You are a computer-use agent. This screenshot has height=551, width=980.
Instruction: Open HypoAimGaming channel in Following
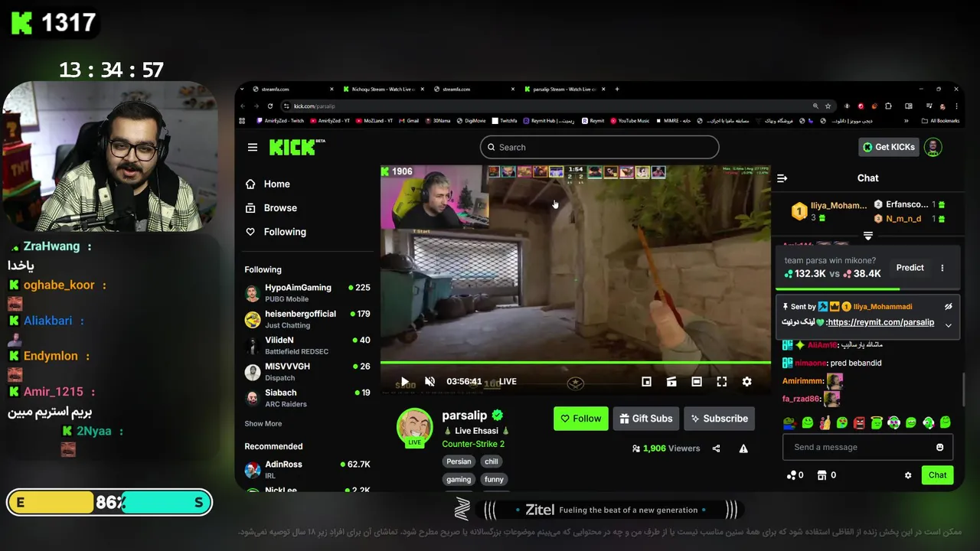[x=307, y=293]
